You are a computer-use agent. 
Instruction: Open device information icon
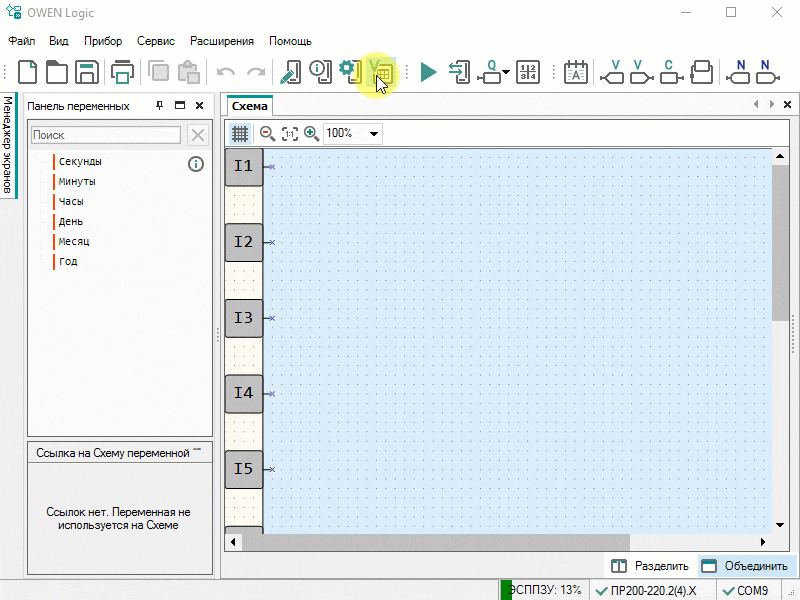[x=320, y=72]
